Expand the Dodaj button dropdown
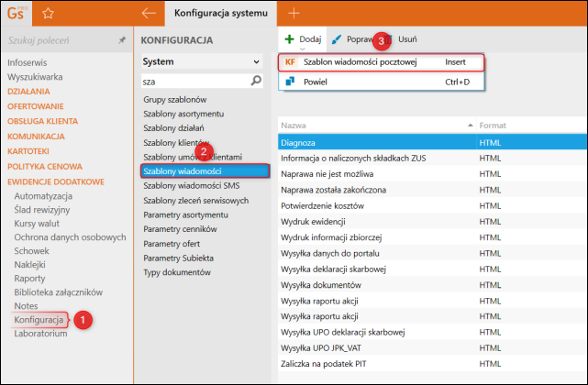This screenshot has height=385, width=588. tap(304, 49)
